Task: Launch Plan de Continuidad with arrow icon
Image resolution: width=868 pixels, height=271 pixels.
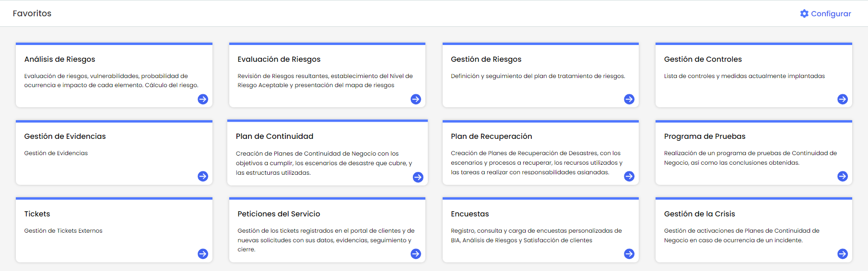Action: pos(418,177)
